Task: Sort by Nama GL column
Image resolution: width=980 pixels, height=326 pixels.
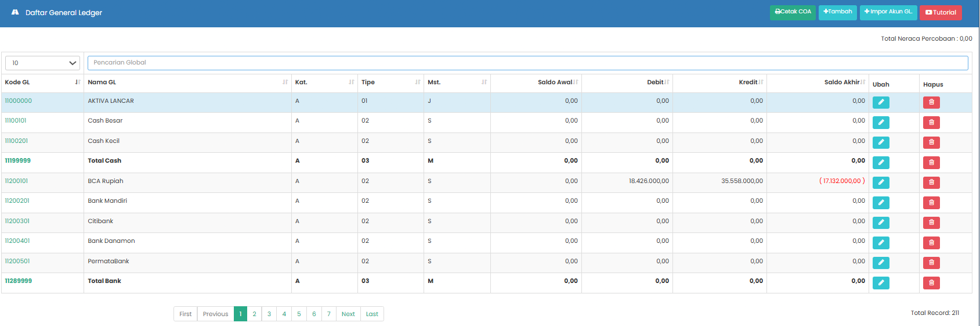Action: point(187,83)
